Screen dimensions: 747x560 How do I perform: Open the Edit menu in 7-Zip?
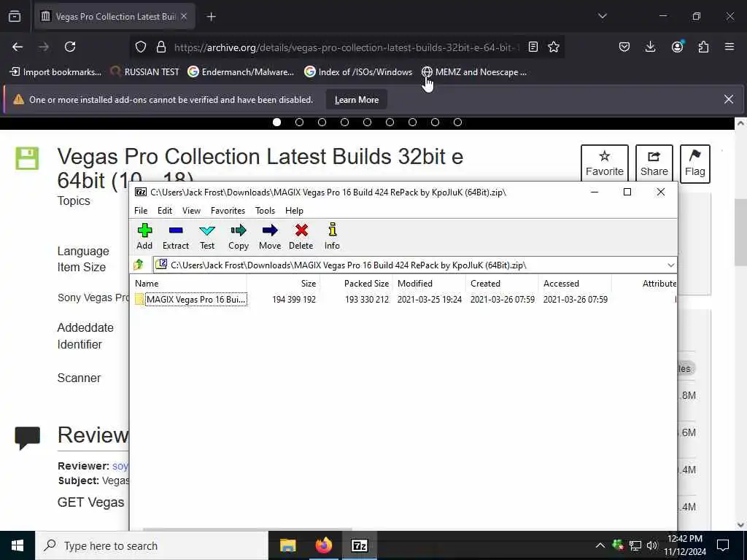click(165, 211)
